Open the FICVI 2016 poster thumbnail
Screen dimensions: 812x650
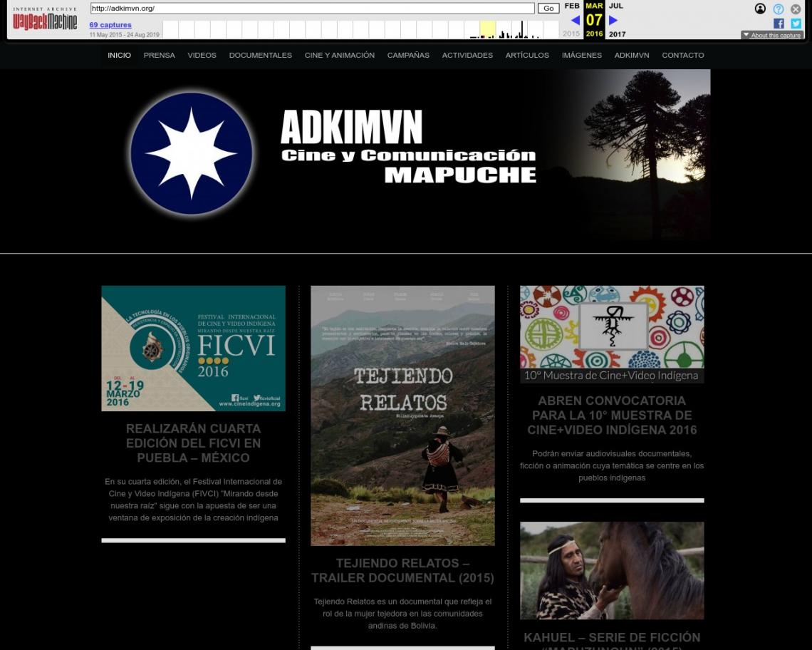[x=193, y=349]
